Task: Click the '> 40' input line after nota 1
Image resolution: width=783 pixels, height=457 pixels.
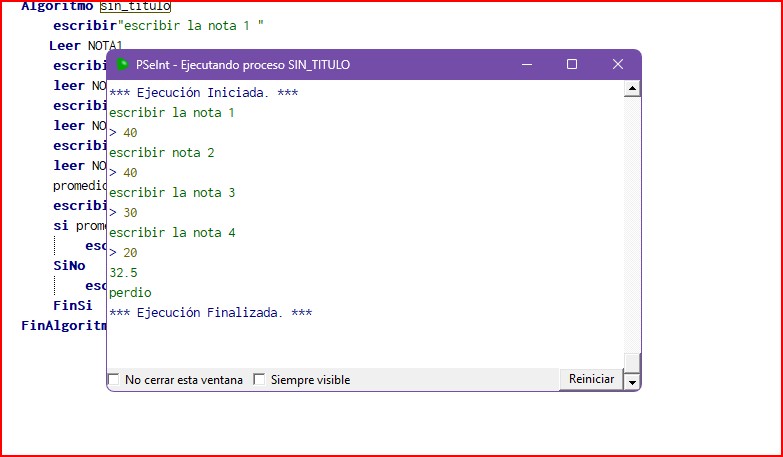Action: point(124,133)
